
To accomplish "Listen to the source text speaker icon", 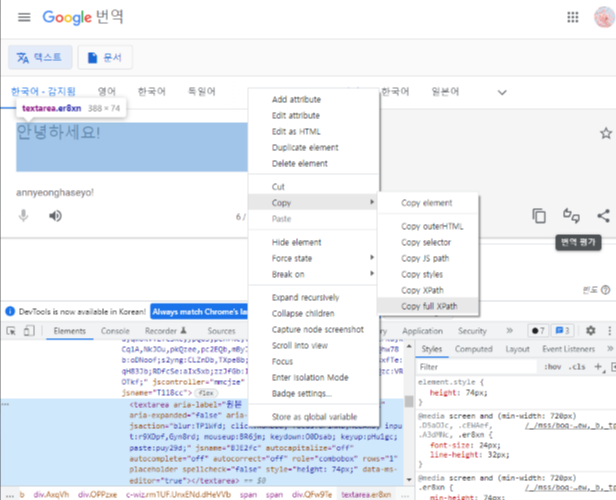I will (x=55, y=216).
